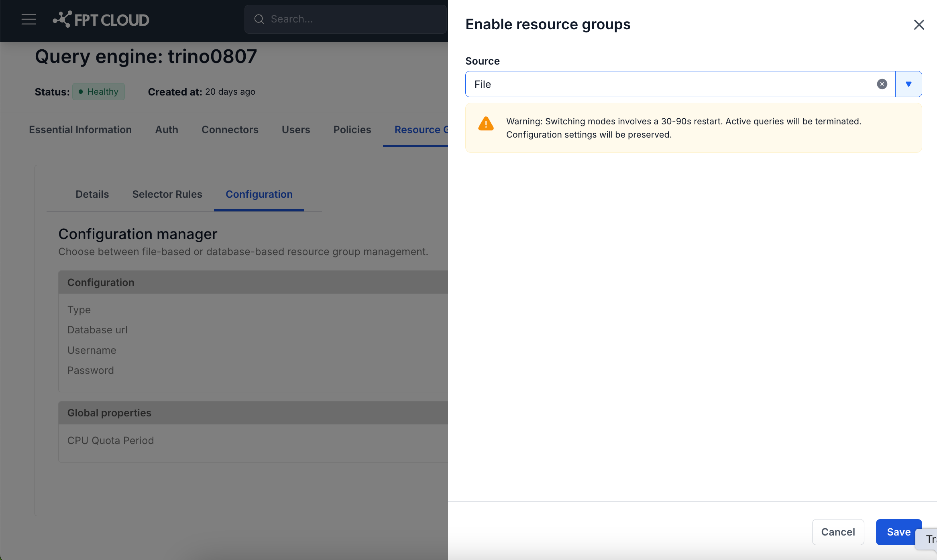The image size is (937, 560).
Task: Click the search magnifier icon
Action: (x=259, y=19)
